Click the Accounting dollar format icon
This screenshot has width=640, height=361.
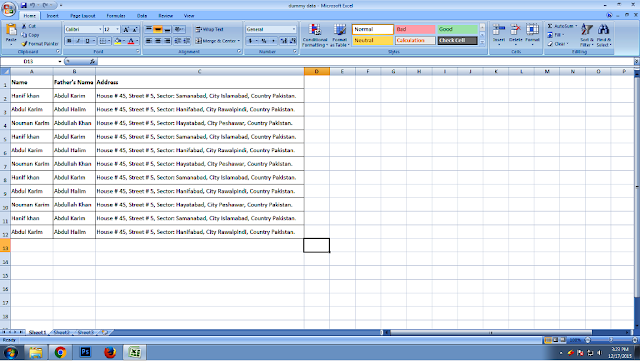pos(250,41)
